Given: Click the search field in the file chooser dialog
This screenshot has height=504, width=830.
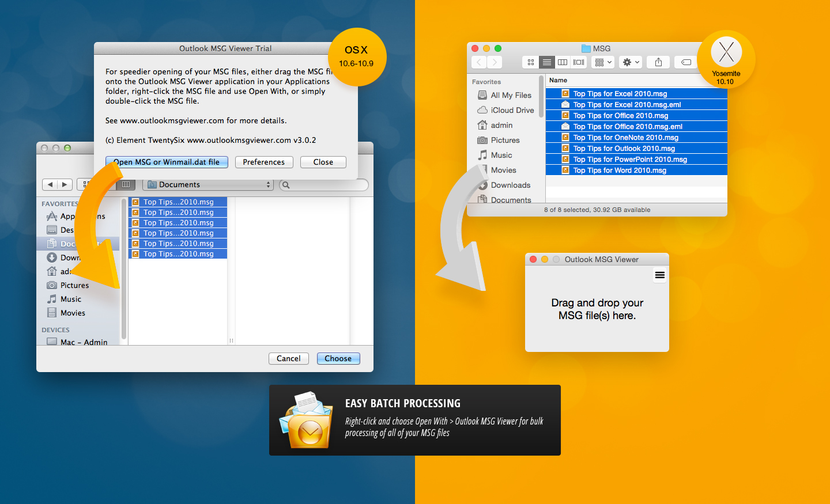Looking at the screenshot, I should [x=323, y=184].
